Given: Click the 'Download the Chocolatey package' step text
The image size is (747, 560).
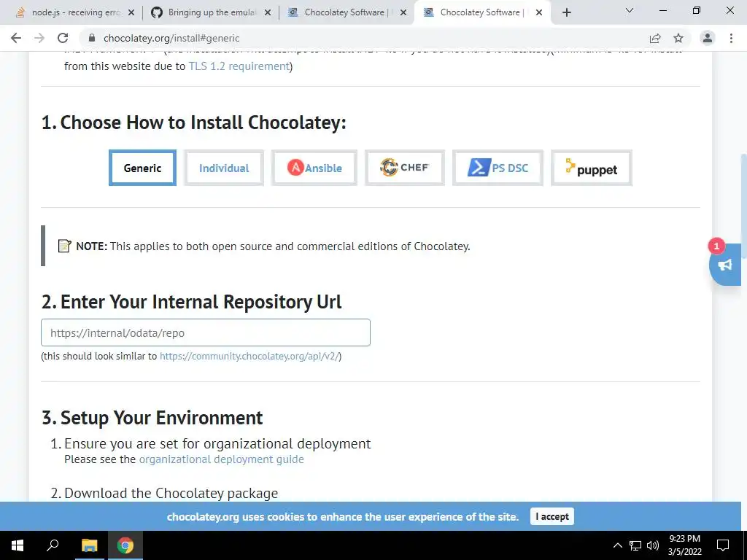Looking at the screenshot, I should tap(171, 494).
